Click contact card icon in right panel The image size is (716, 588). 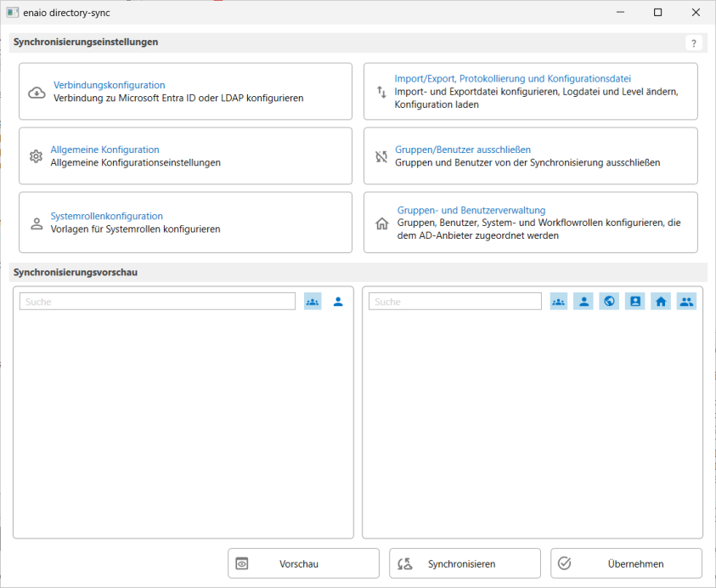pos(634,302)
